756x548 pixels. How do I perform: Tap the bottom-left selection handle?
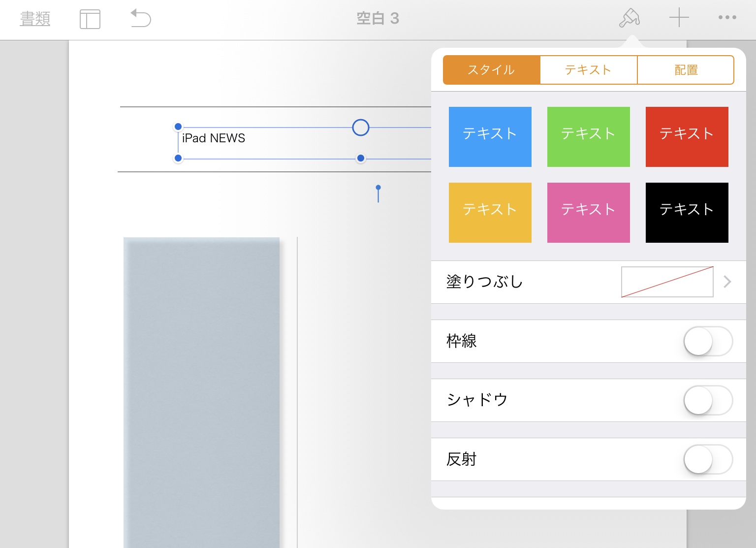pos(178,158)
